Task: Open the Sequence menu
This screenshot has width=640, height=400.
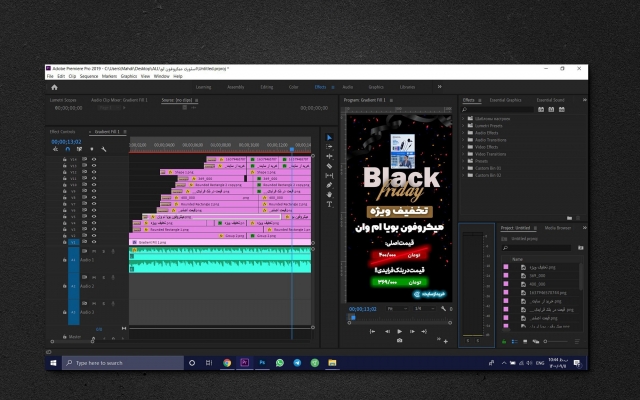Action: [x=89, y=76]
